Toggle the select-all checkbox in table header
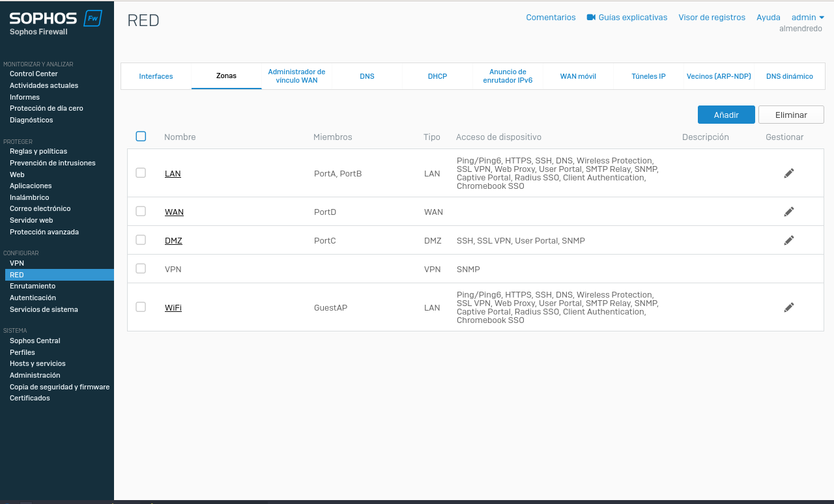 pyautogui.click(x=141, y=137)
